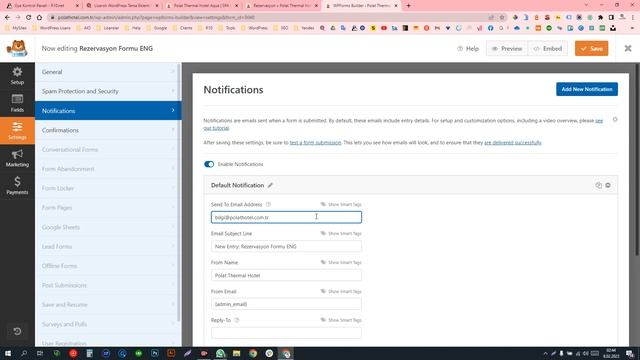Open Form Pages settings

point(108,208)
